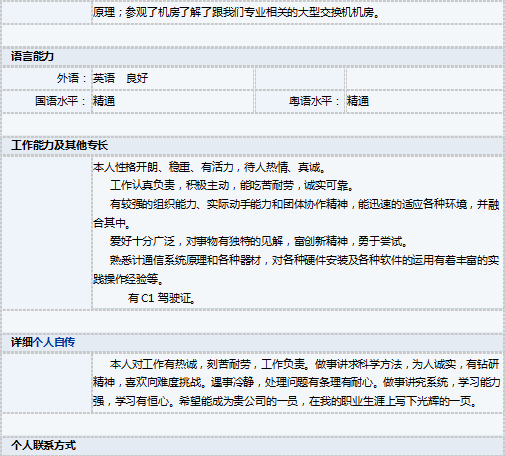Click the line starting 本人性格开朗
Screen dimensions: 505x456
[209, 167]
